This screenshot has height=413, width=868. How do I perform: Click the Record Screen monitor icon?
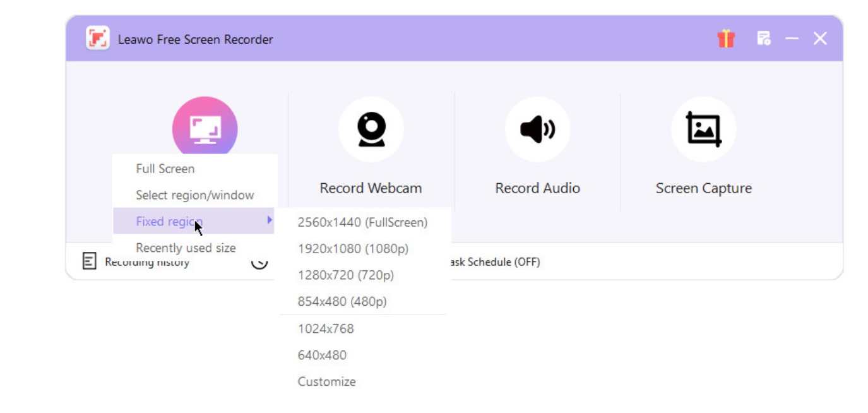pyautogui.click(x=205, y=128)
